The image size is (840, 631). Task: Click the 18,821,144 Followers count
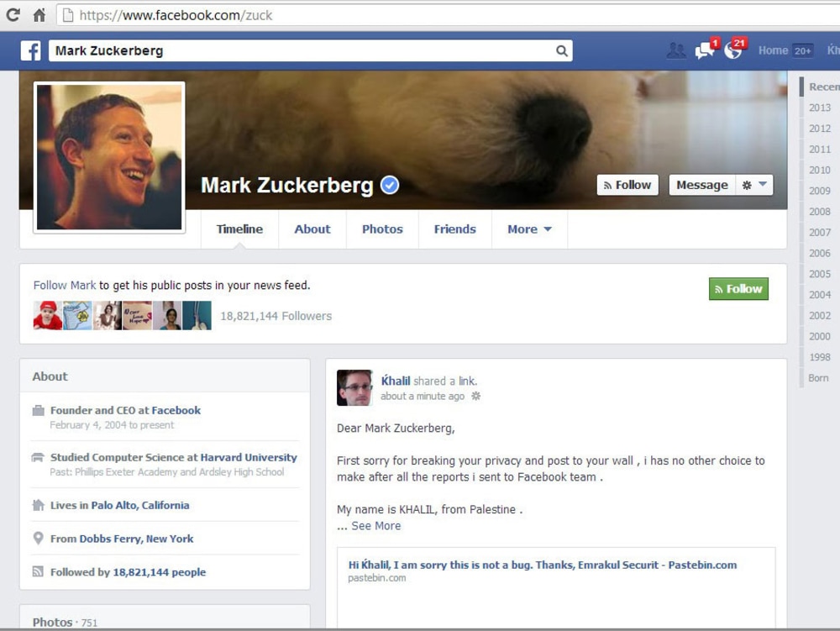click(276, 316)
